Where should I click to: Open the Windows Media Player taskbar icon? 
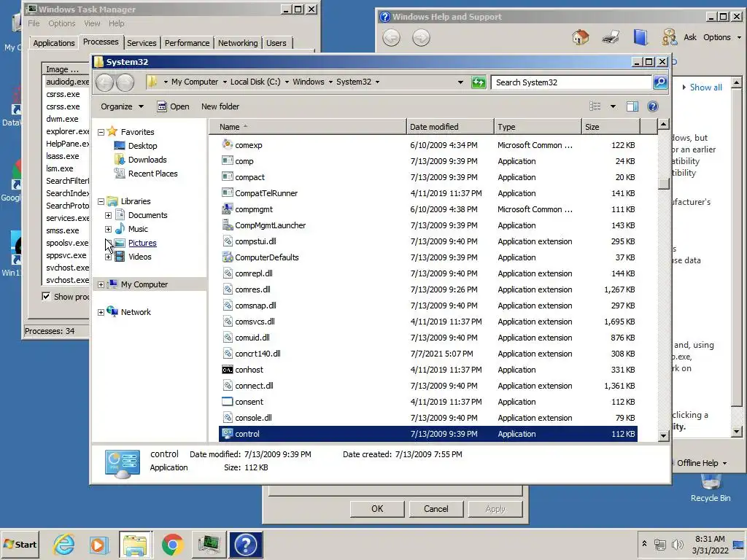(98, 544)
